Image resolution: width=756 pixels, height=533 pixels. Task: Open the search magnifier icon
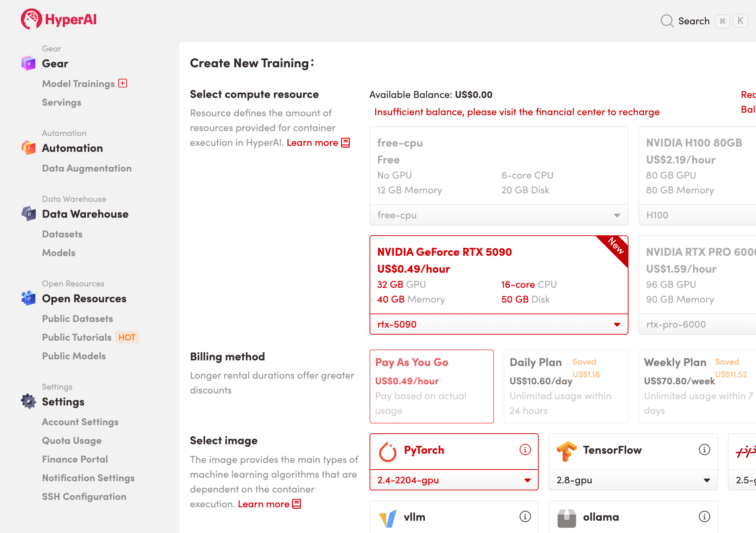pyautogui.click(x=667, y=21)
